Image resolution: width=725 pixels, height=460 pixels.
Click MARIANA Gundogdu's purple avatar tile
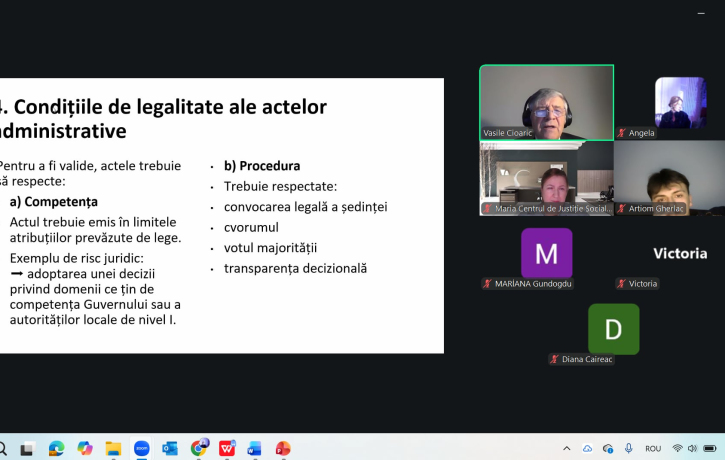coord(546,253)
